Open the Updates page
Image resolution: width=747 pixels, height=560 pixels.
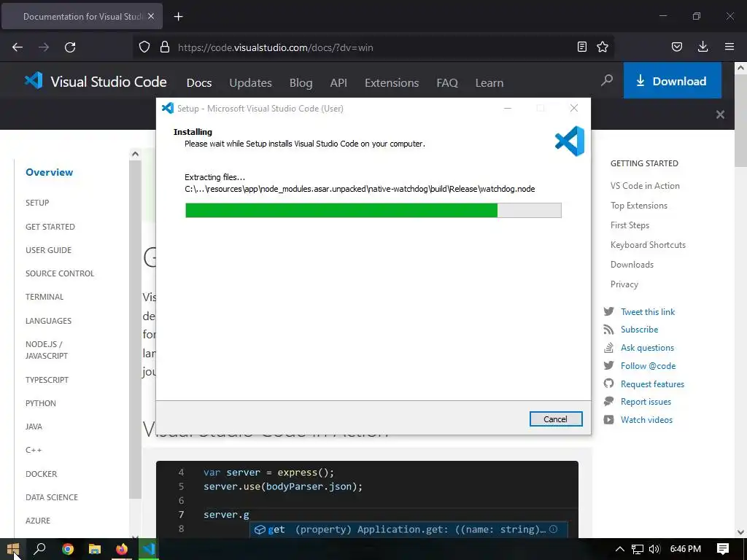(251, 82)
